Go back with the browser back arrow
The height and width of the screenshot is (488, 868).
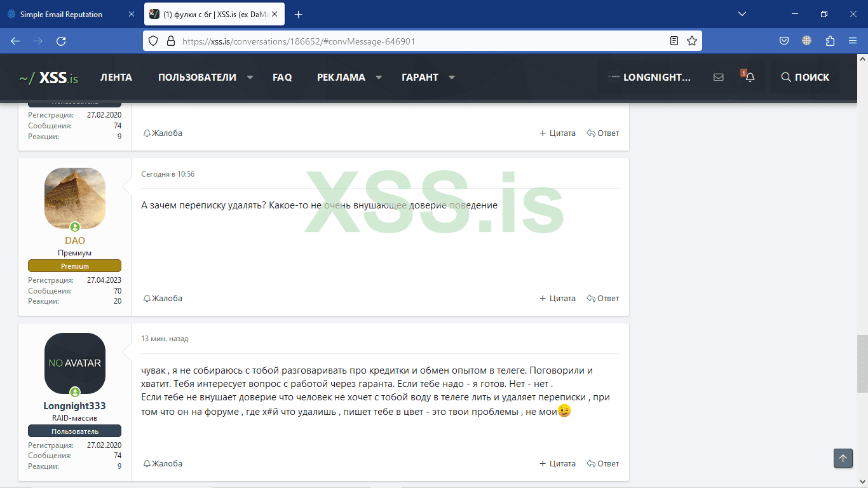coord(15,41)
